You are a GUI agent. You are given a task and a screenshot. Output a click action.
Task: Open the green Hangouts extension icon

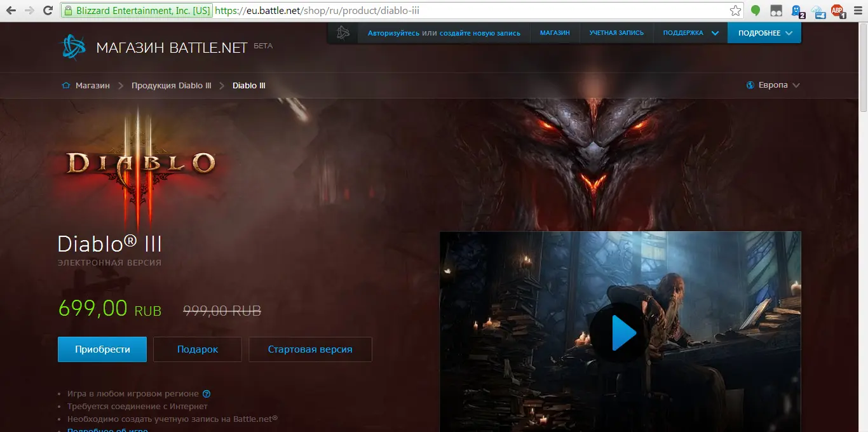click(756, 11)
